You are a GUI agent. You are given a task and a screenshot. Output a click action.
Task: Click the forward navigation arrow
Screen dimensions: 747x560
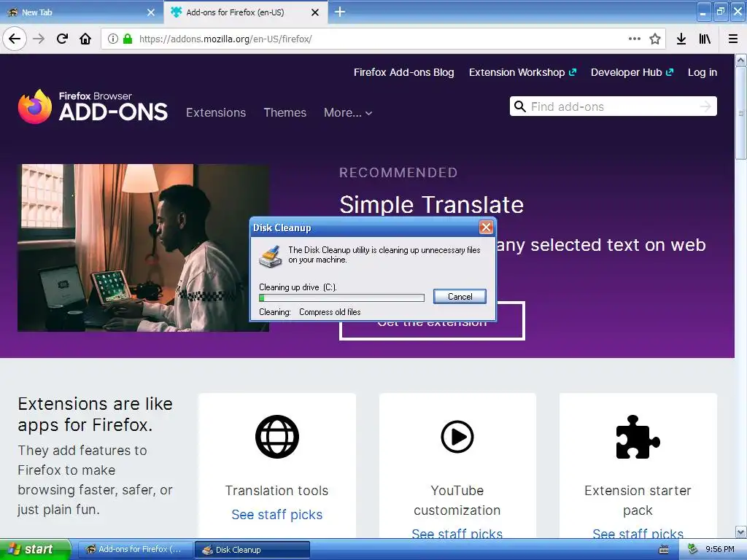click(x=39, y=39)
